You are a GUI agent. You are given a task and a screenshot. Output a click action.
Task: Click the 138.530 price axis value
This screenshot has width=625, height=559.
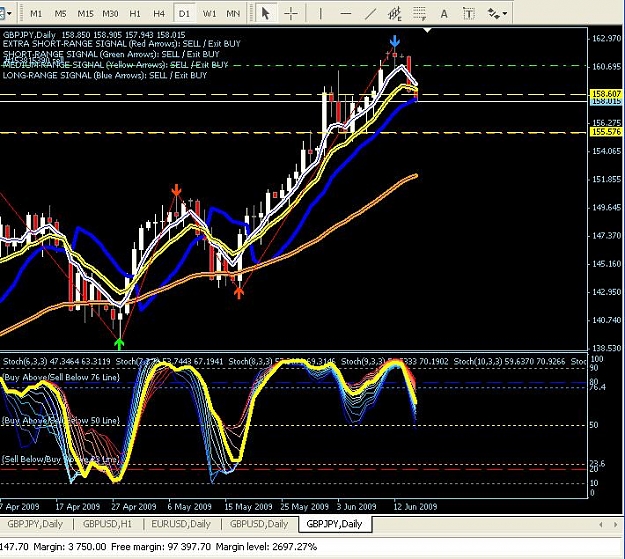[607, 348]
